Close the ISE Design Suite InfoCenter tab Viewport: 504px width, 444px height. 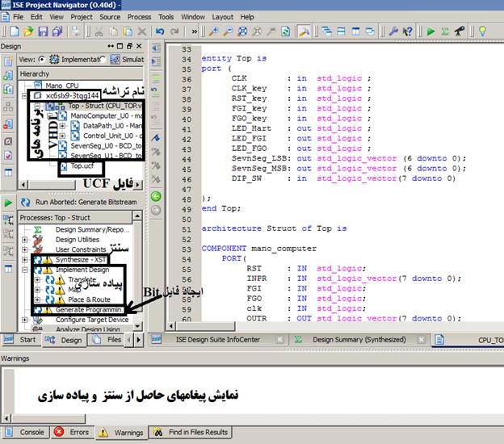coord(280,340)
